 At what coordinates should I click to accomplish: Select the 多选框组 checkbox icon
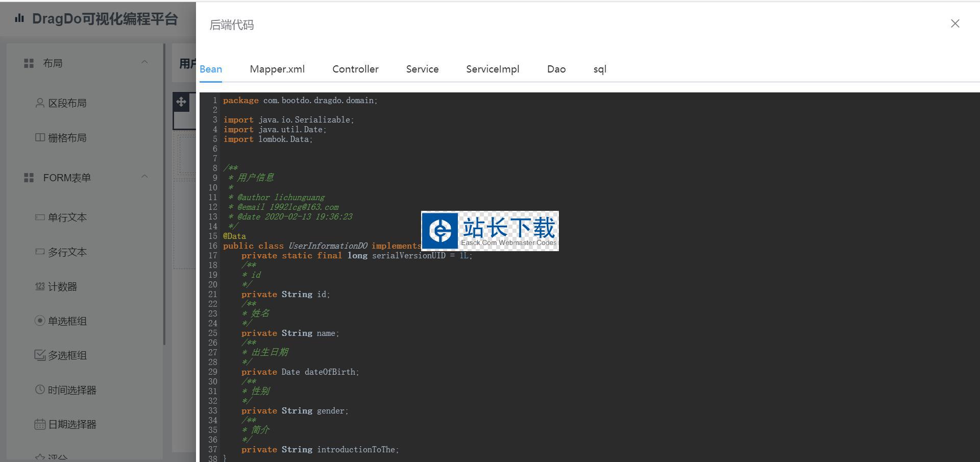coord(40,355)
